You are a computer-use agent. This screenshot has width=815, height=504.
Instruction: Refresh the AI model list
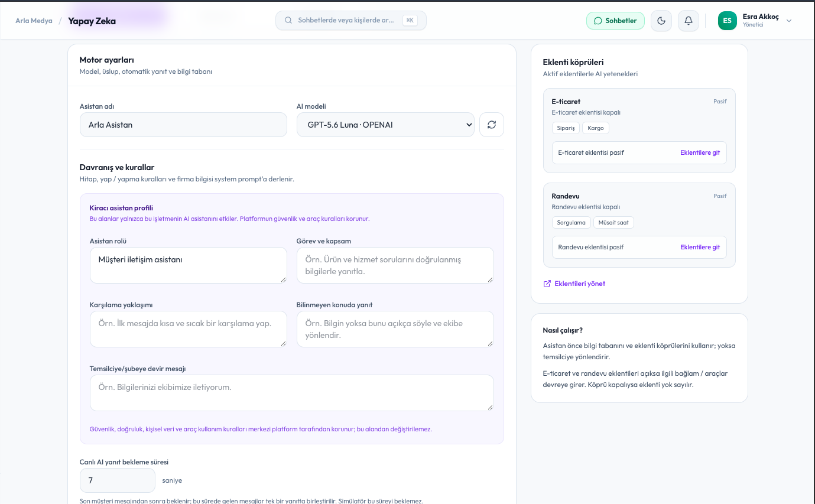tap(492, 125)
